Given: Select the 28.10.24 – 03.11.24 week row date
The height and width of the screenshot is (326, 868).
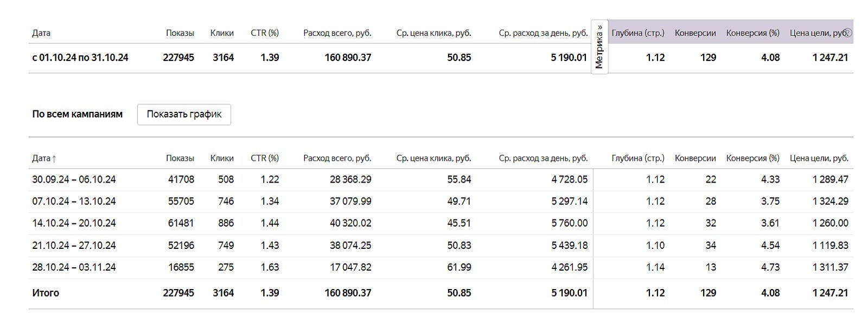Looking at the screenshot, I should [74, 267].
